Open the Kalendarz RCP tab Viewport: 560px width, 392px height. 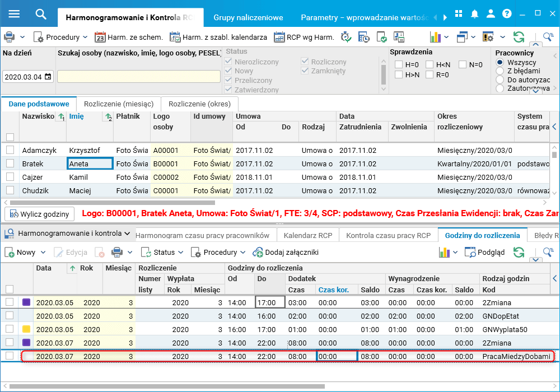(x=309, y=235)
